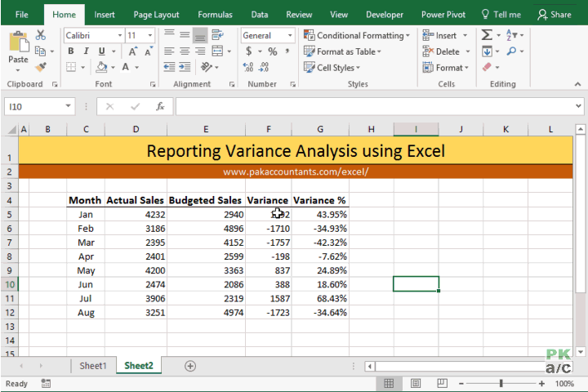Apply font color with the A icon

pos(126,67)
